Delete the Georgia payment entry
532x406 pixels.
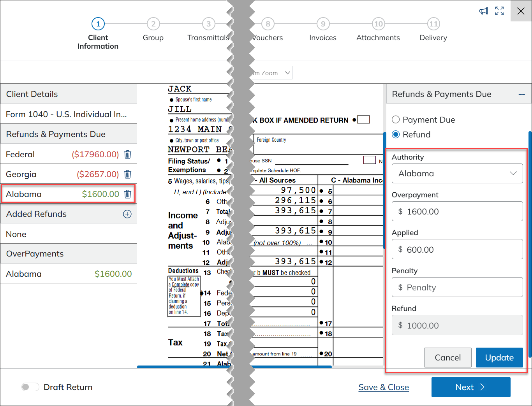(127, 174)
